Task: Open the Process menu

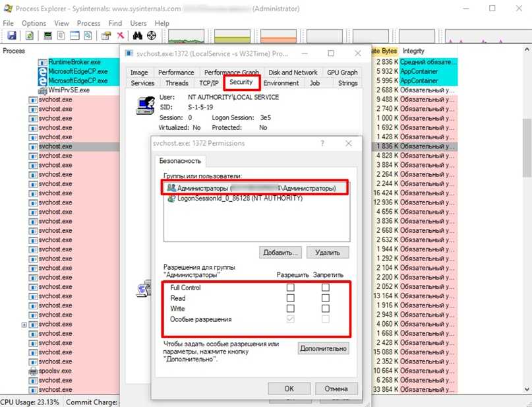Action: (x=88, y=23)
